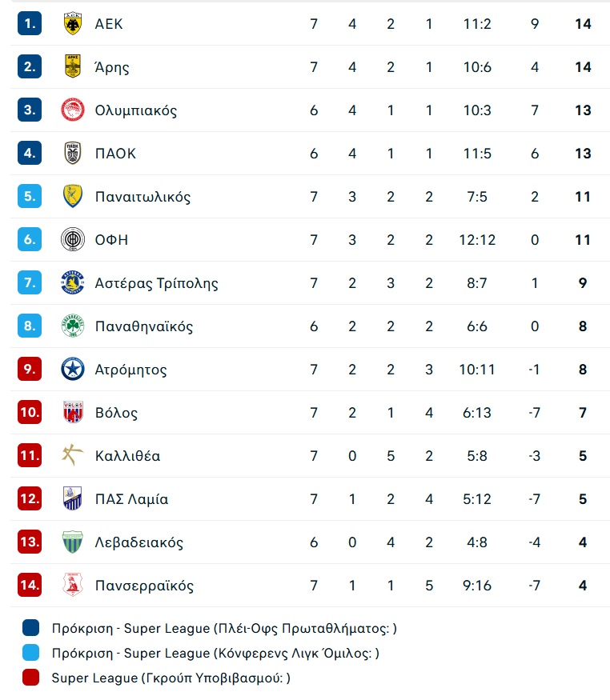Click the ΟΦΗ circular emblem
This screenshot has width=610, height=700.
[73, 239]
